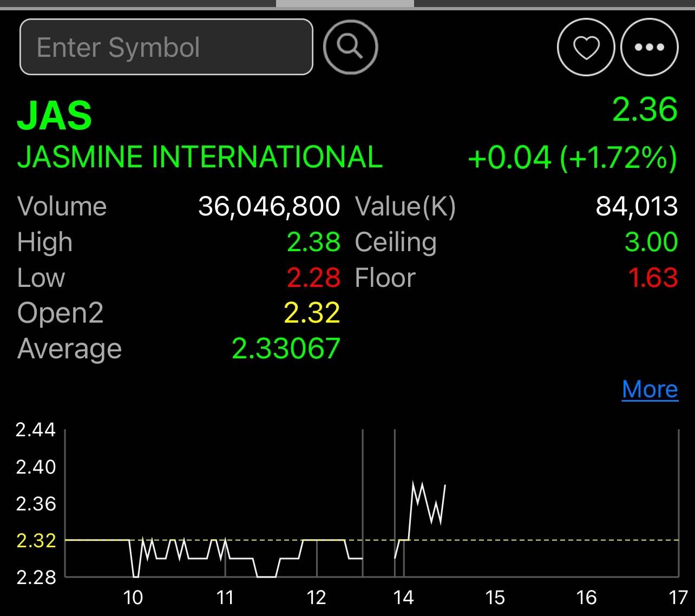Tap the Average label
Viewport: 695px width, 616px height.
tap(69, 349)
